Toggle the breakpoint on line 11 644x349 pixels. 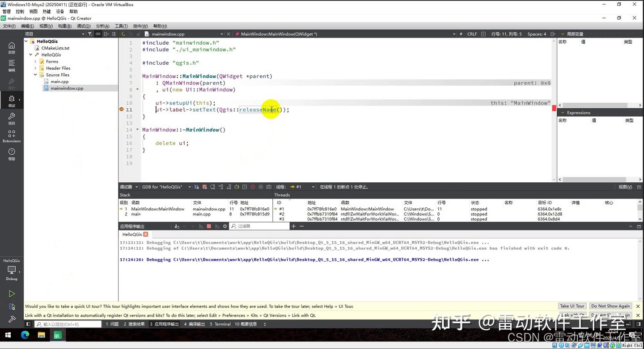(121, 109)
